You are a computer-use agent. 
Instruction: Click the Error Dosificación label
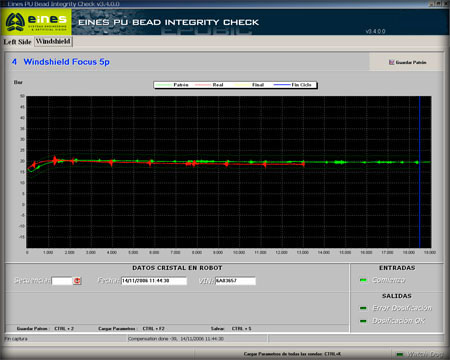402,308
